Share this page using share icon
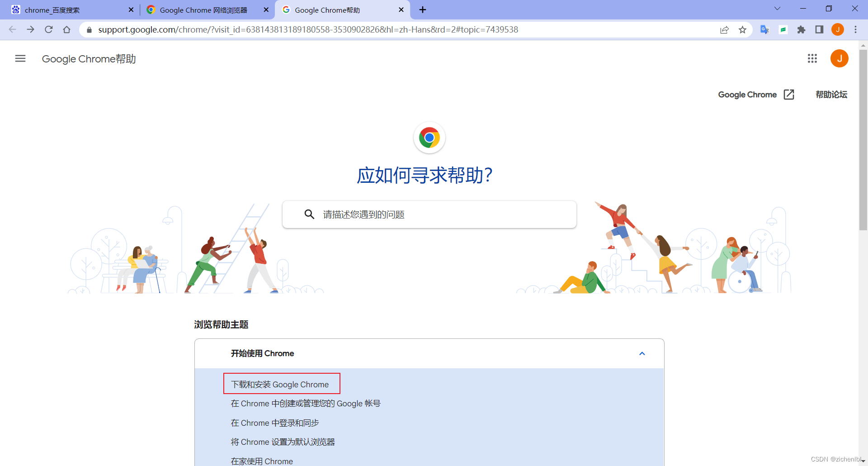Viewport: 868px width, 466px height. pyautogui.click(x=724, y=29)
